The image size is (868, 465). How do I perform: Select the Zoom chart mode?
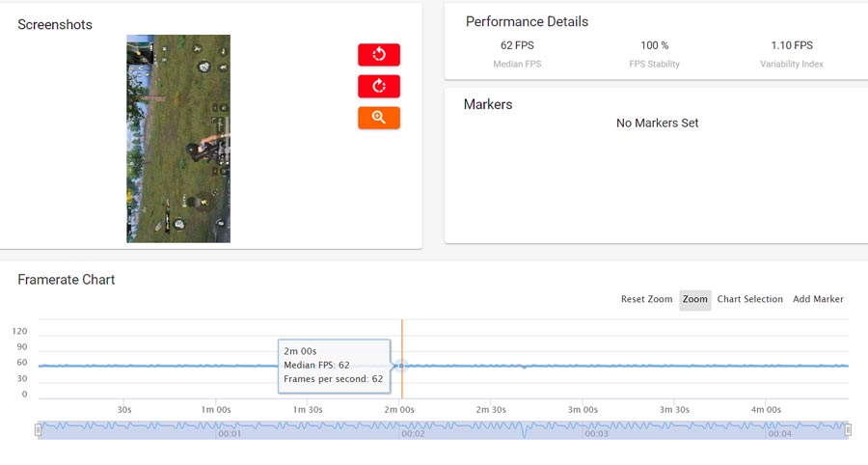pyautogui.click(x=694, y=299)
